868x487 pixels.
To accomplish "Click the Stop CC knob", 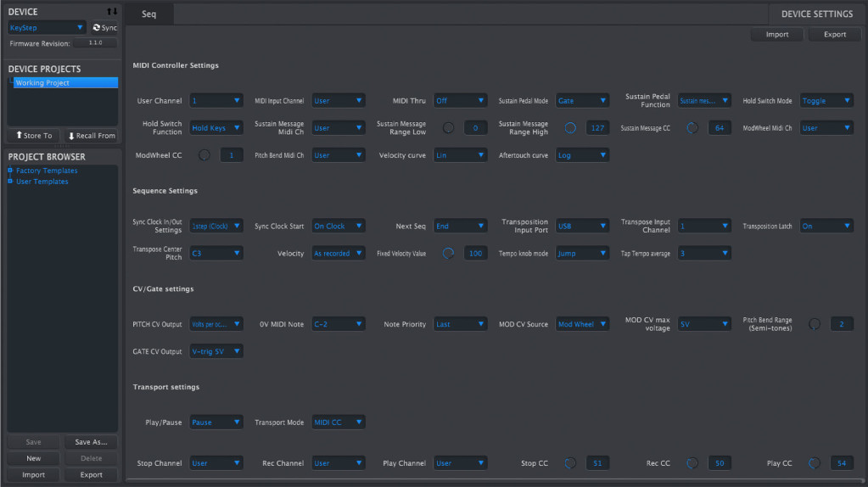I will 570,463.
